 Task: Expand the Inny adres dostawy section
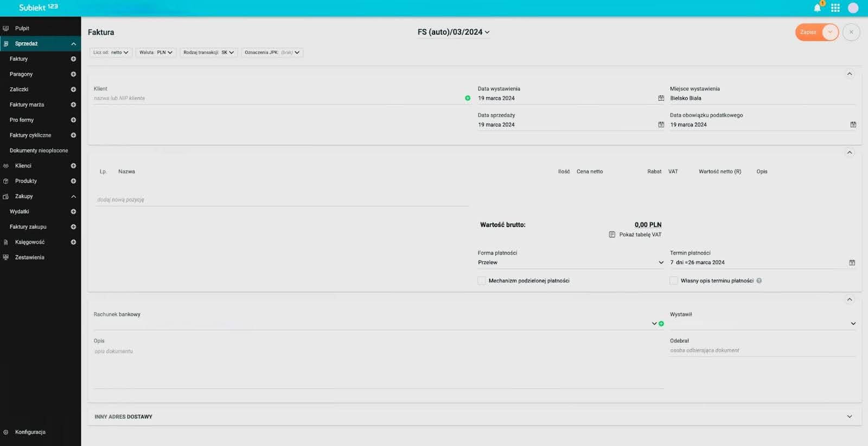point(849,417)
